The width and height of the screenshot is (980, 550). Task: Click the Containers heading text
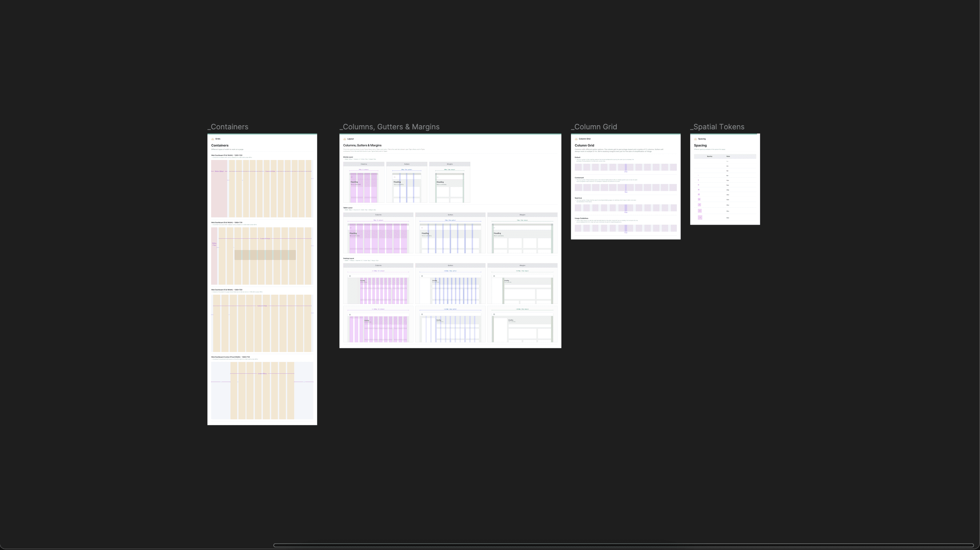pos(220,146)
